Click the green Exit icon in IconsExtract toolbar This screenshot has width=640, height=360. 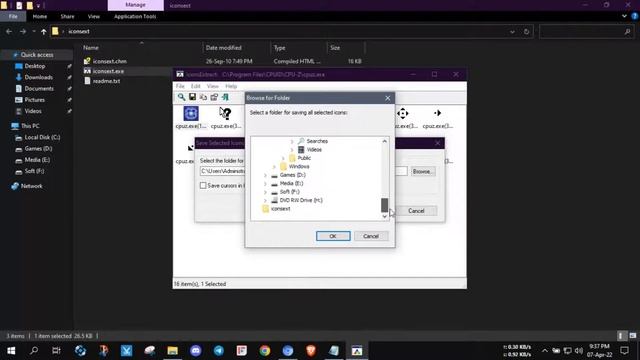225,97
